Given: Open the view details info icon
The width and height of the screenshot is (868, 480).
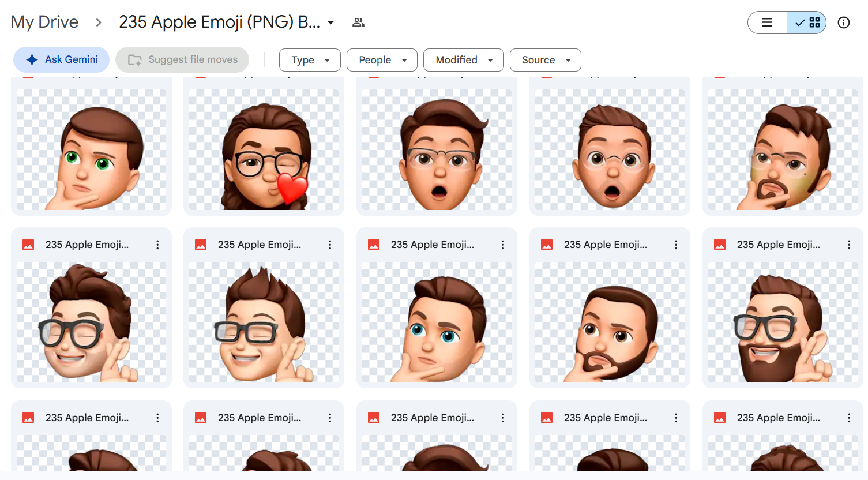Looking at the screenshot, I should 844,22.
